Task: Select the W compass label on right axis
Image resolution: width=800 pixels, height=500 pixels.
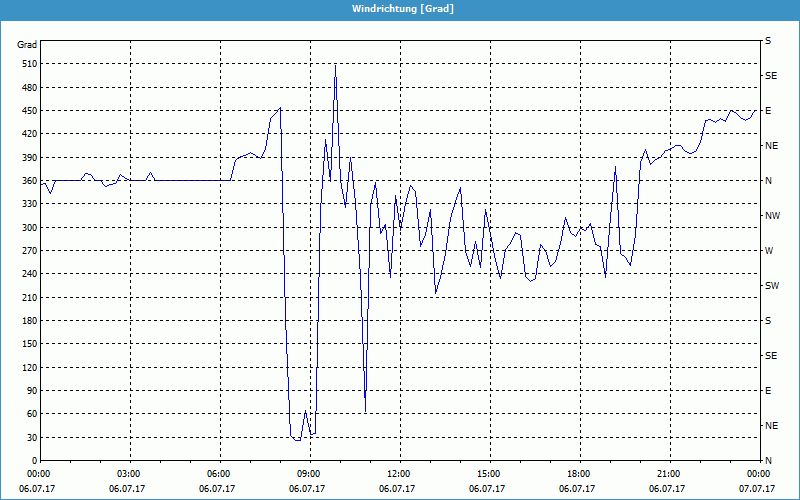Action: pos(768,251)
